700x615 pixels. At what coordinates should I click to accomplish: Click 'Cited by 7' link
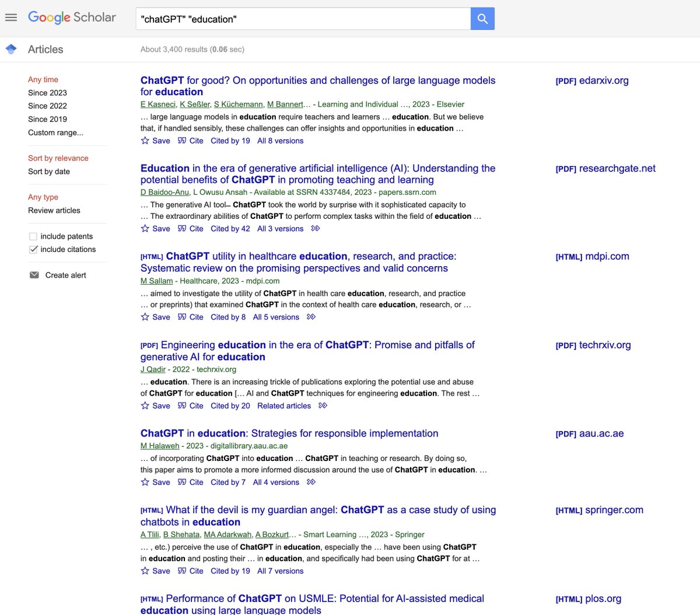(x=228, y=482)
